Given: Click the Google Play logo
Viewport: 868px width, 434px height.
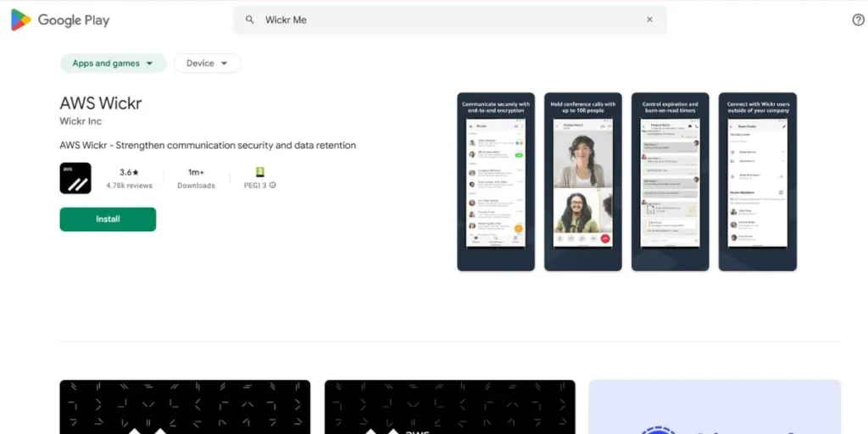Looking at the screenshot, I should coord(59,20).
